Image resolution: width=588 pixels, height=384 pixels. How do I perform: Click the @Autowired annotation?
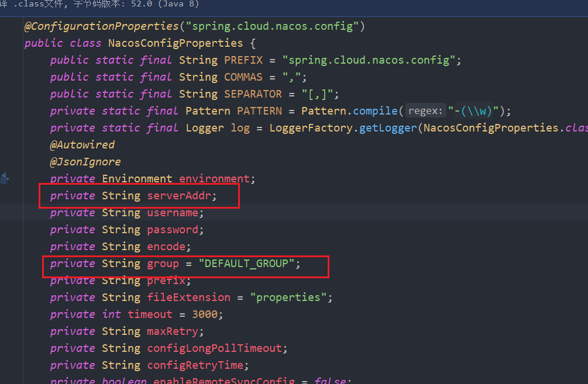pyautogui.click(x=82, y=144)
